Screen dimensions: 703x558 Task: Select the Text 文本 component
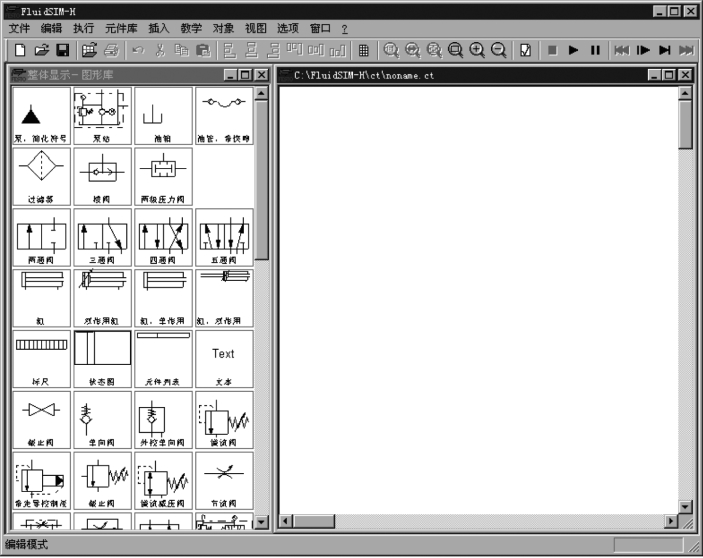point(224,359)
